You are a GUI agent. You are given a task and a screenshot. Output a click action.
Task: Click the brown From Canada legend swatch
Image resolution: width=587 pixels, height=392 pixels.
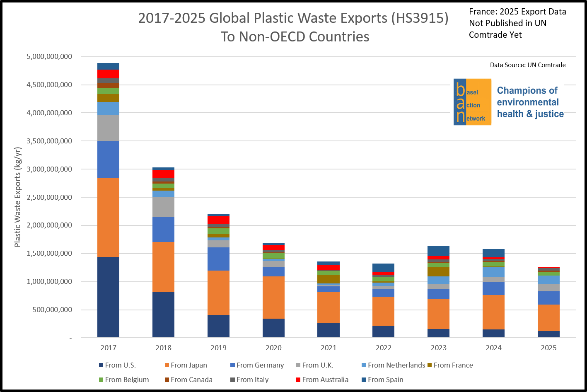point(167,380)
